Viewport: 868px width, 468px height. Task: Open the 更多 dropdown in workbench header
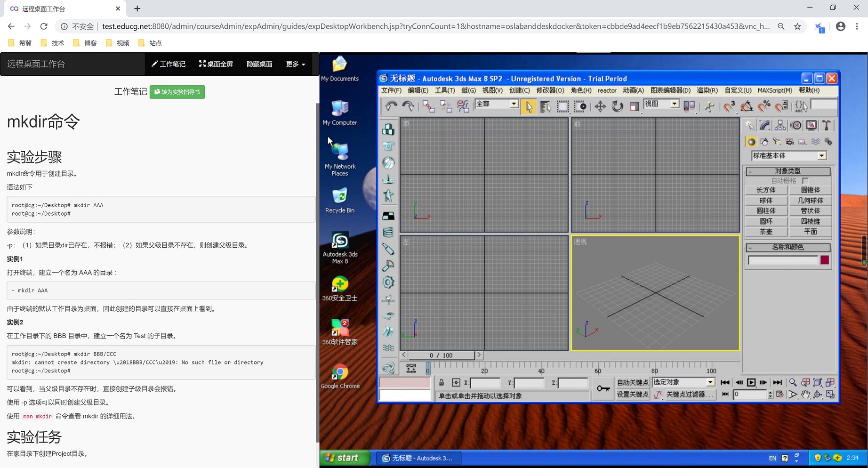296,64
